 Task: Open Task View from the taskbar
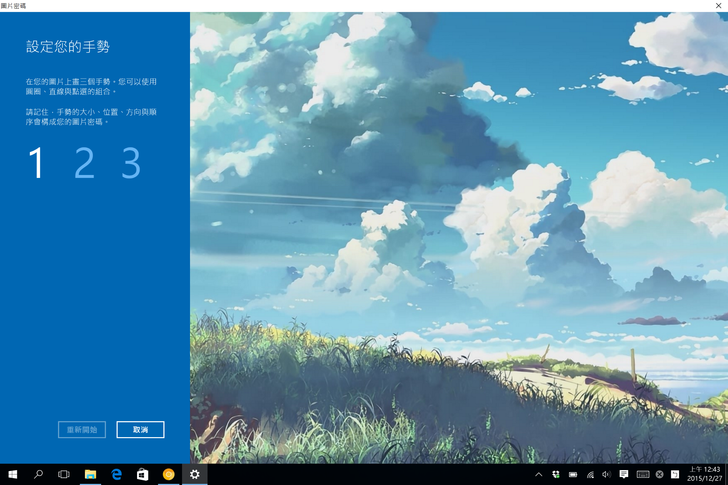[64, 474]
